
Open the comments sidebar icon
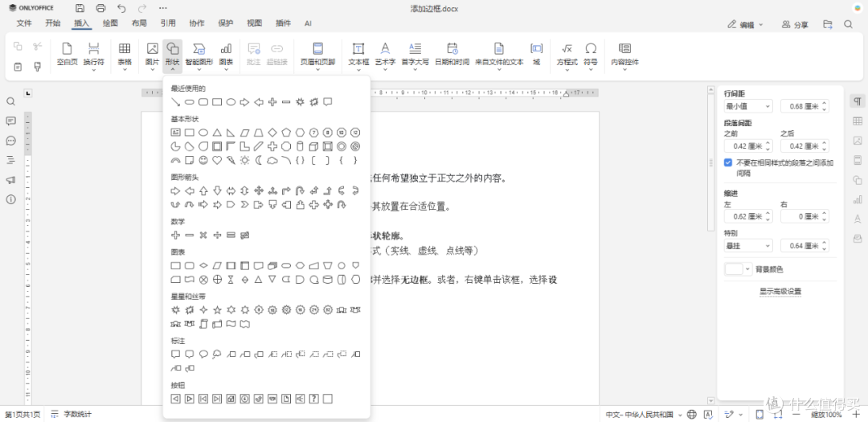tap(10, 121)
